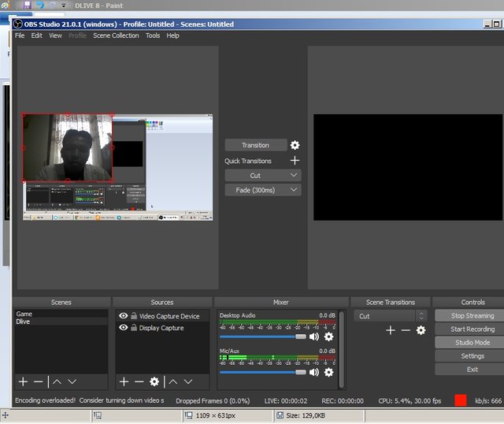Open the View menu
Image resolution: width=504 pixels, height=424 pixels.
(55, 35)
